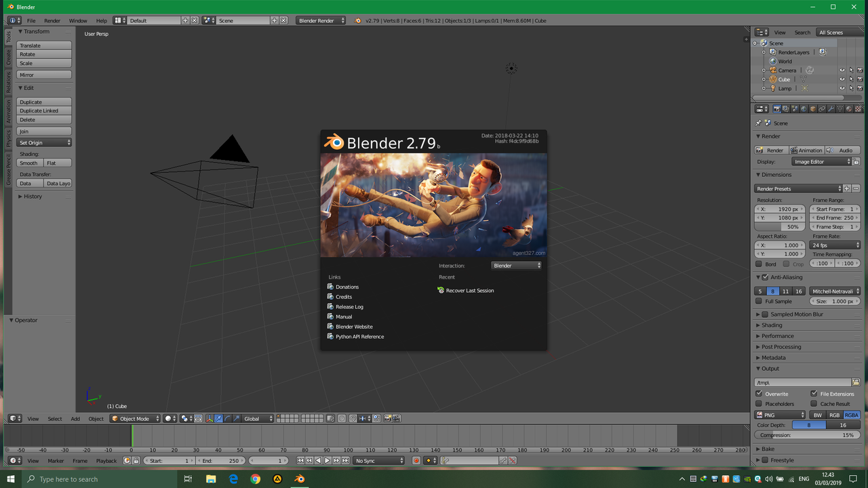
Task: Toggle proportional editing circle icon
Action: tap(342, 419)
